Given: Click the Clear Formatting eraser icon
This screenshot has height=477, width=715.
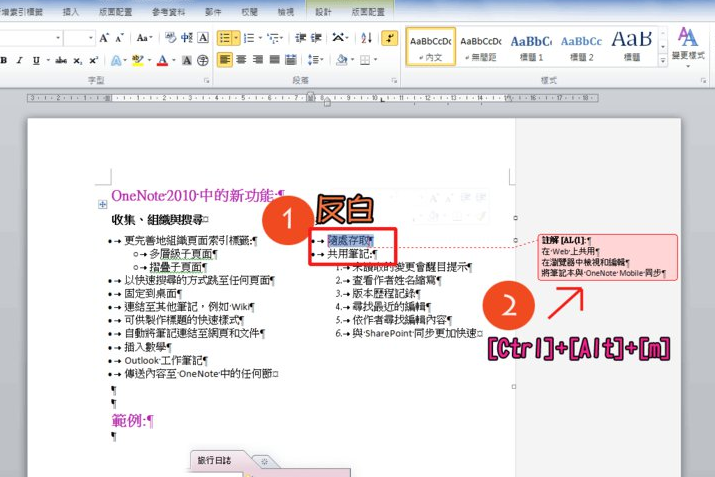Looking at the screenshot, I should point(171,38).
